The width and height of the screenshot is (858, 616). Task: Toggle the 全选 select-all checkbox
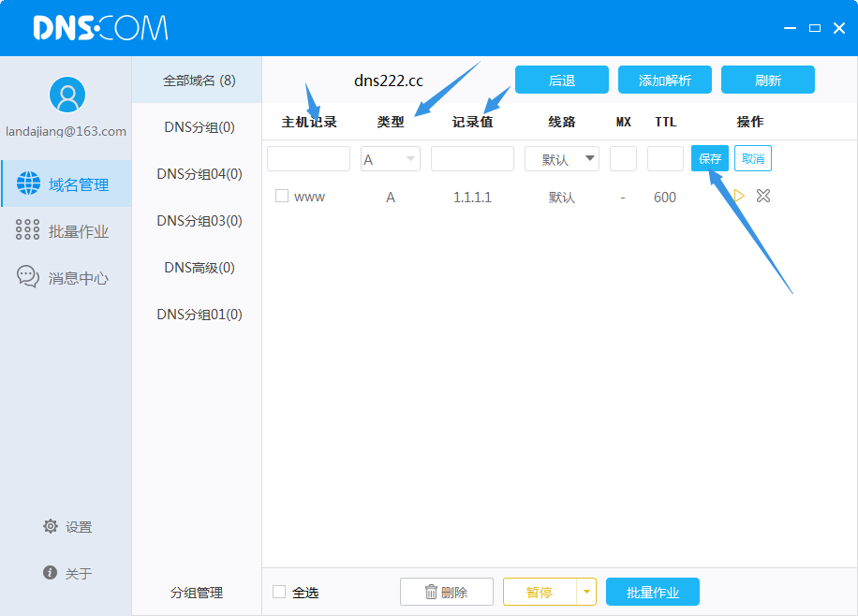click(279, 592)
